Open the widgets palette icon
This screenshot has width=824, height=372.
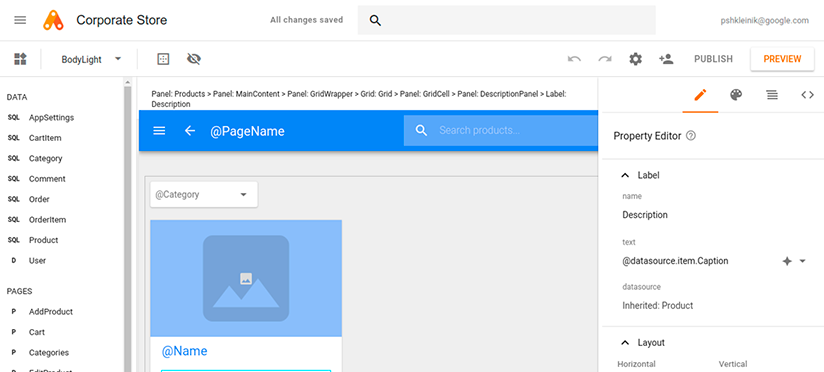(x=20, y=59)
